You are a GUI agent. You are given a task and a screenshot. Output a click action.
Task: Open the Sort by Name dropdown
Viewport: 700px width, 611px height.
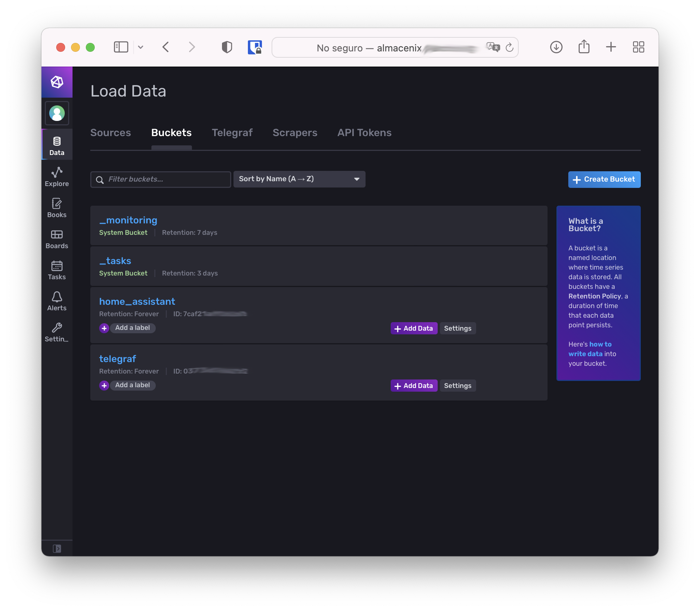pyautogui.click(x=299, y=179)
